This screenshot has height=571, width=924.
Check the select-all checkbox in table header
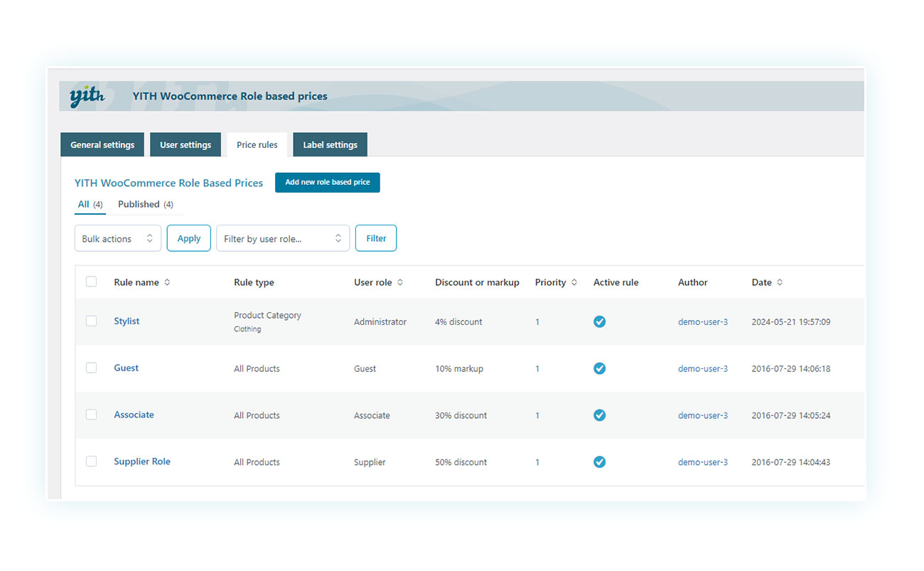(91, 282)
